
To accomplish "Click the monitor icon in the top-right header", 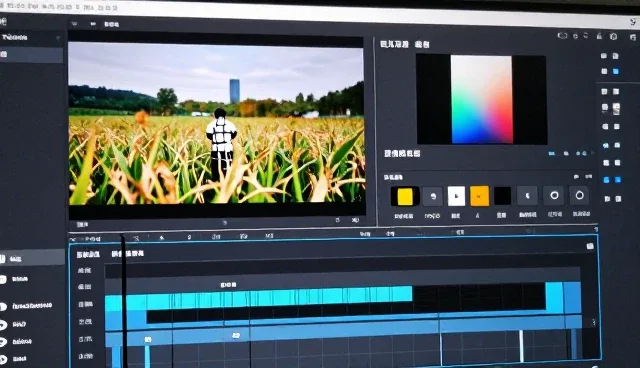I will point(562,36).
